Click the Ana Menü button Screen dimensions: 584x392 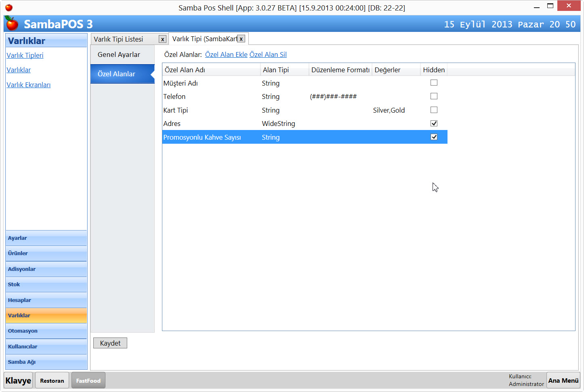[563, 380]
